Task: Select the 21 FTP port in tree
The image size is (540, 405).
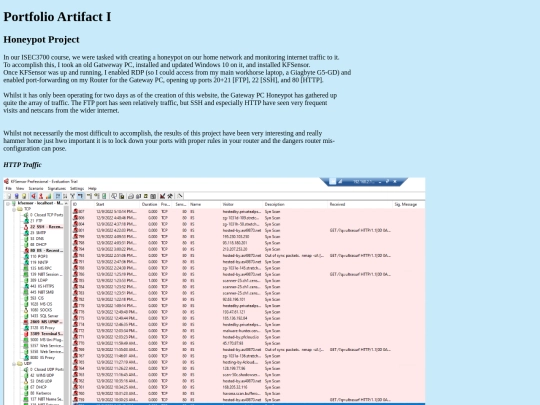Action: (36, 221)
